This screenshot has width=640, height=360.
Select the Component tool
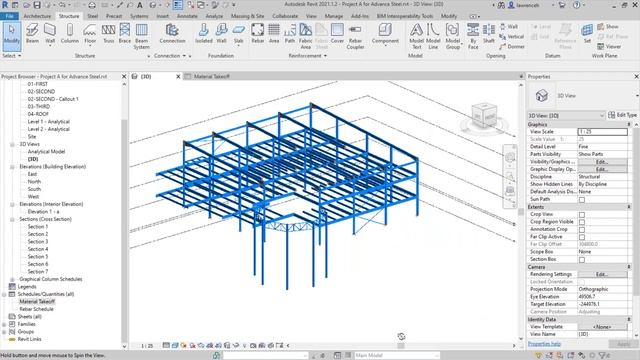(385, 33)
